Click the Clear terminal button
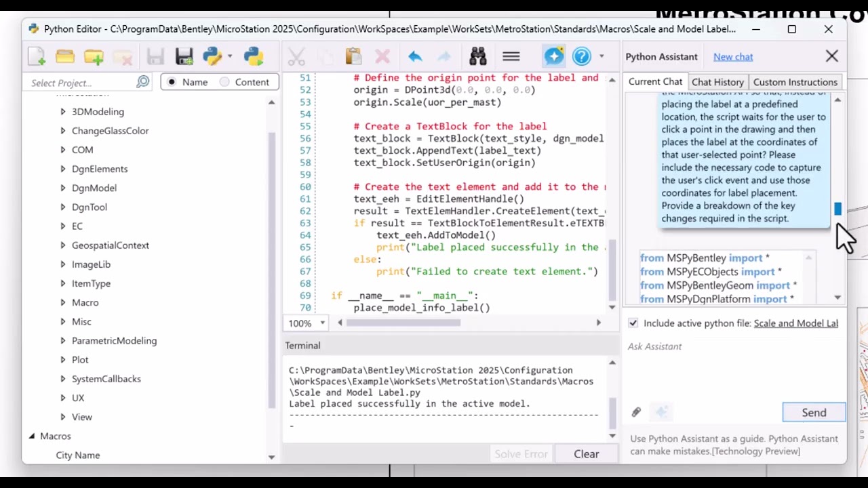 click(586, 453)
